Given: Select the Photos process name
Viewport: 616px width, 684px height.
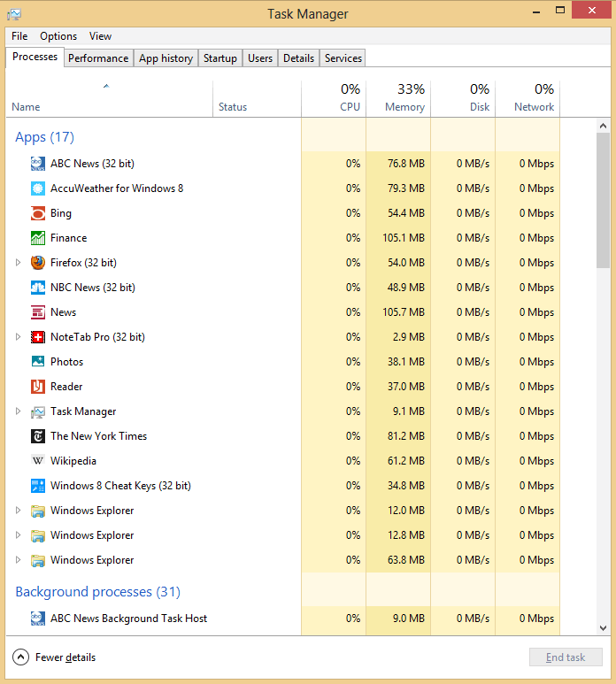Looking at the screenshot, I should point(66,362).
